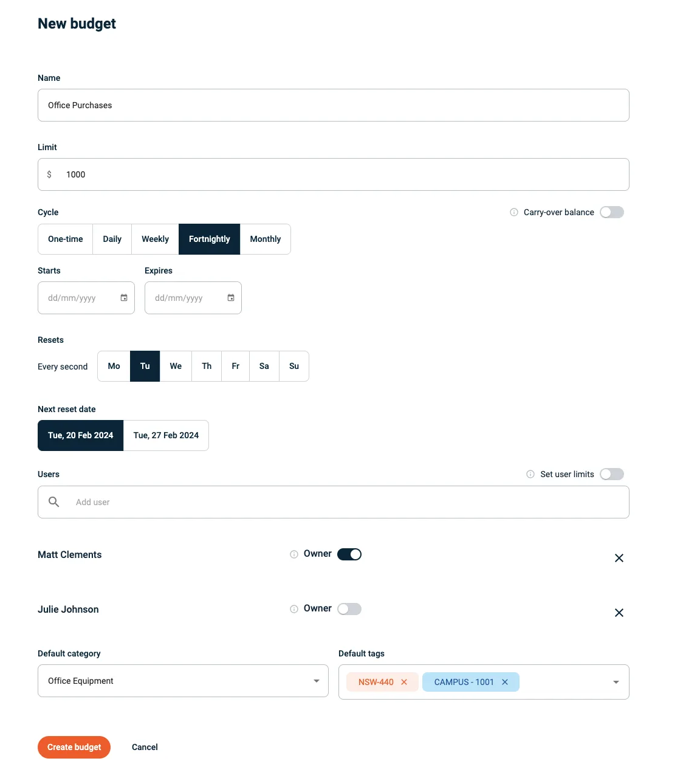Viewport: 700px width, 778px height.
Task: Choose Tue, 27 Feb 2024 as next reset date
Action: coord(166,435)
